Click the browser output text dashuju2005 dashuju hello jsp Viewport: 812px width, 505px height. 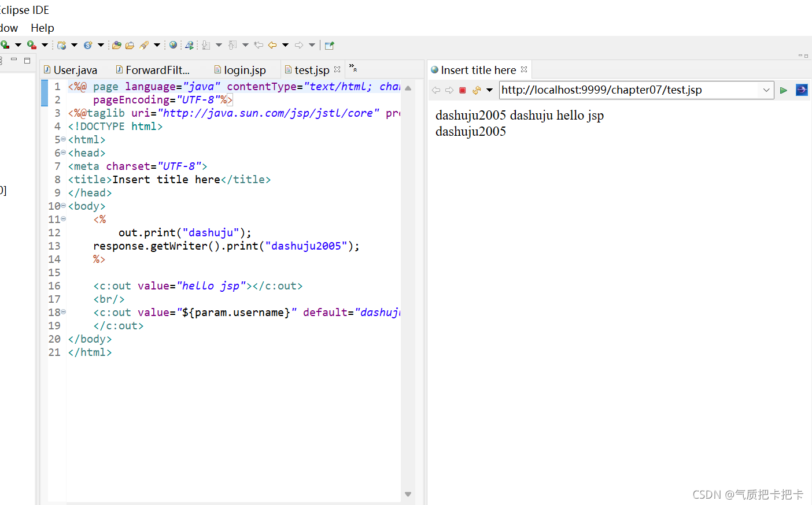(519, 116)
